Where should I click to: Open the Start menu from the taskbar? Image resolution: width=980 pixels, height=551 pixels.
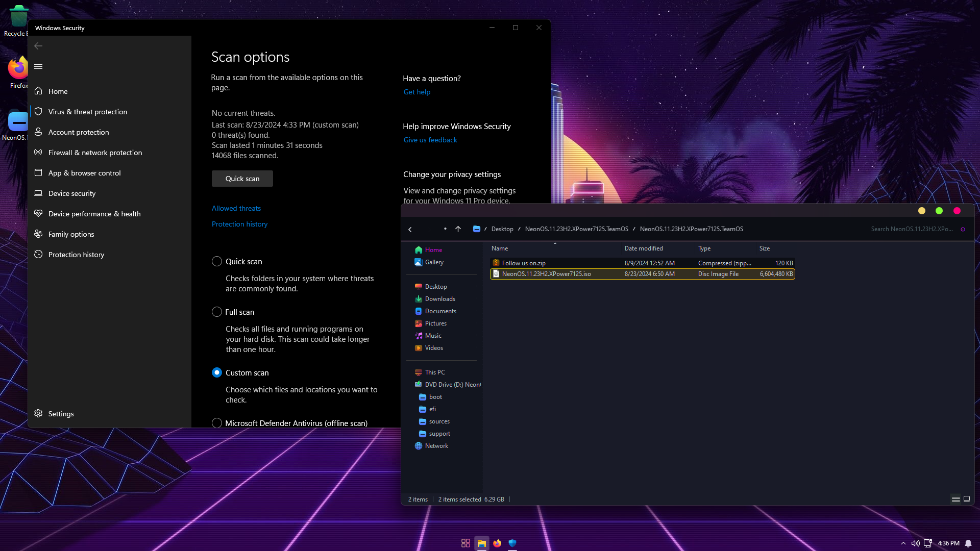tap(465, 543)
